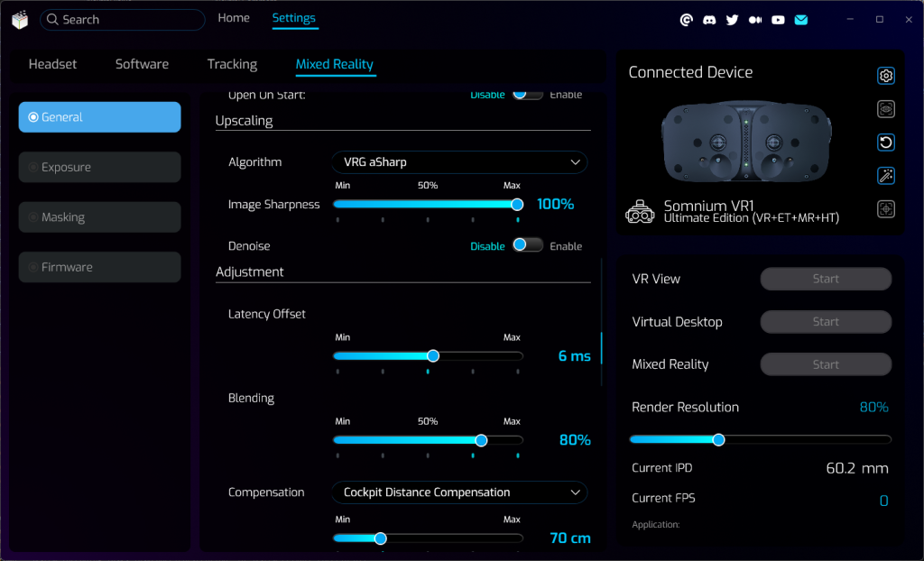The image size is (924, 561).
Task: Open the Cockpit Distance Compensation dropdown
Action: [x=459, y=492]
